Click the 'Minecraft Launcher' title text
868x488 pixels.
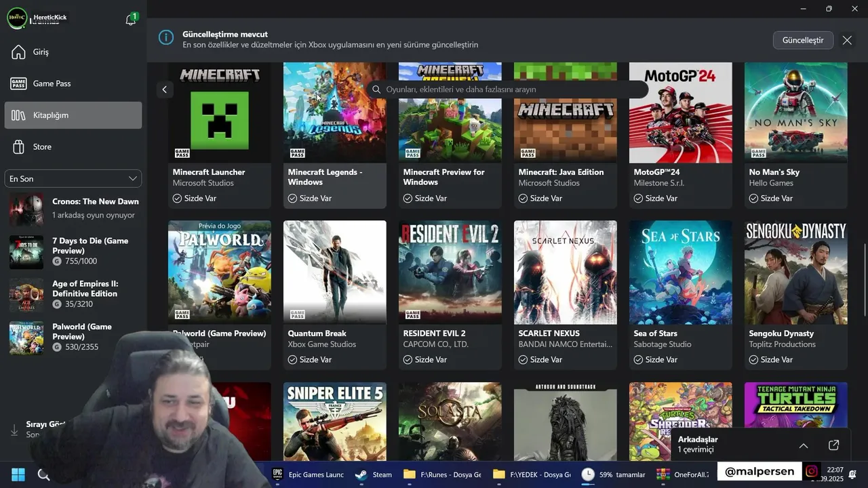click(209, 172)
